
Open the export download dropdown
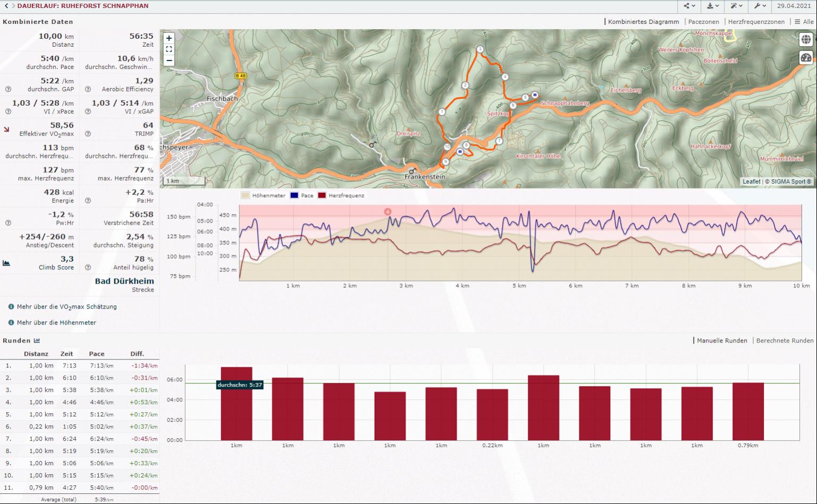713,6
